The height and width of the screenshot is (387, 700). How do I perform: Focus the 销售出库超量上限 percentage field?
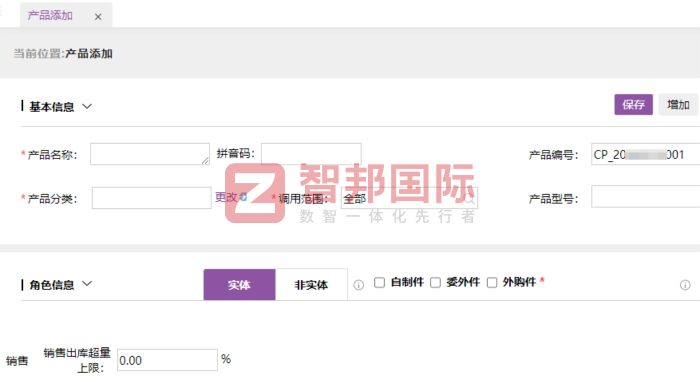[167, 360]
